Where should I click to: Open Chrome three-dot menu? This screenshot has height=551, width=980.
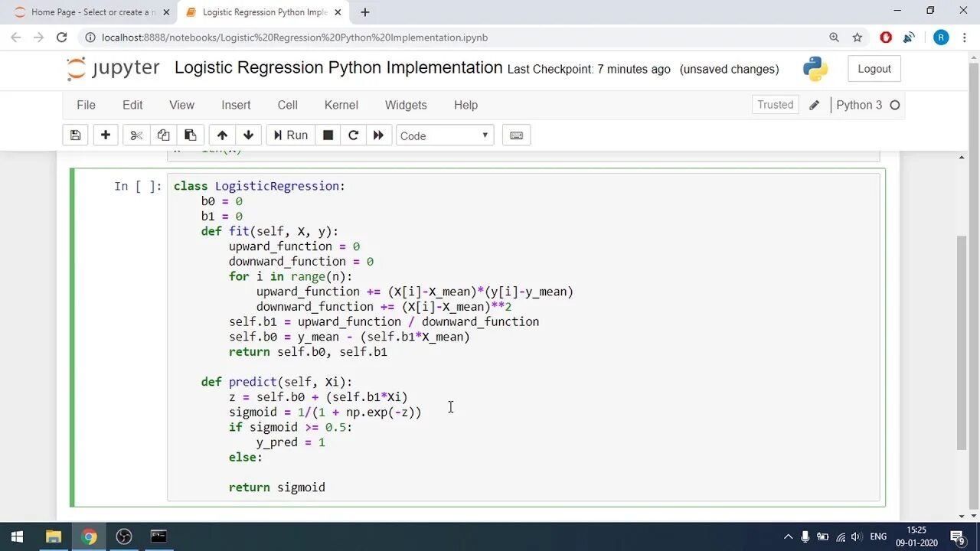[964, 37]
